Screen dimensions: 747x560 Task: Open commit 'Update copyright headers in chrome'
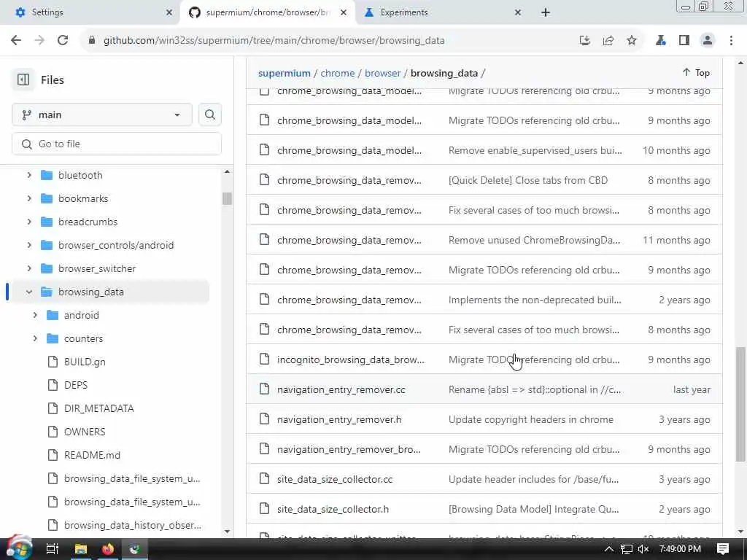pyautogui.click(x=531, y=419)
